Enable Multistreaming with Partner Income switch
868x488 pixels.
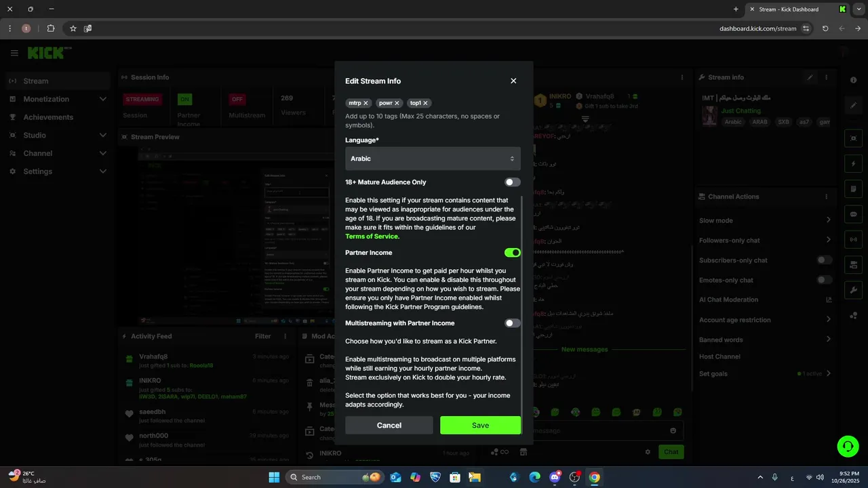click(x=513, y=323)
